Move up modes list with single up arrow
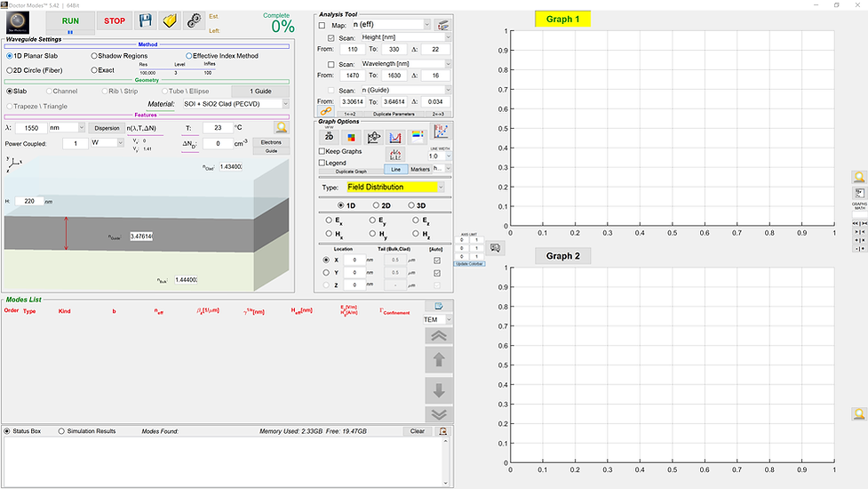Viewport: 868px width, 489px height. 439,360
